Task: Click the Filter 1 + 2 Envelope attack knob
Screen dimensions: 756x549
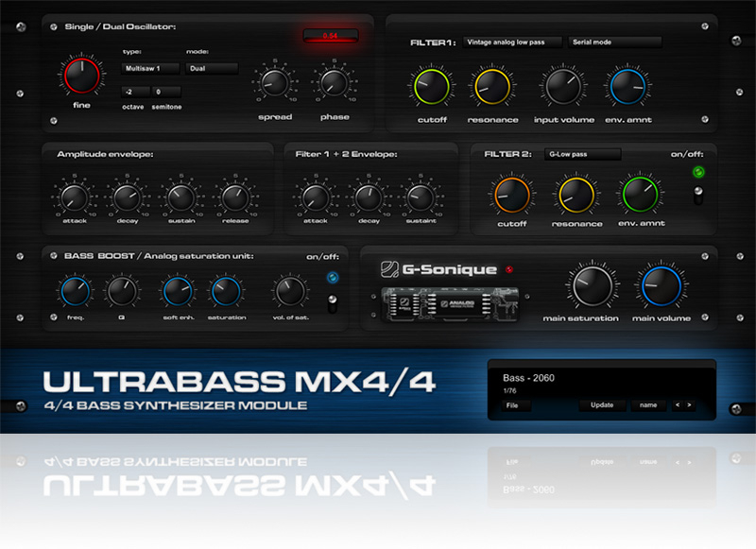Action: [x=316, y=197]
